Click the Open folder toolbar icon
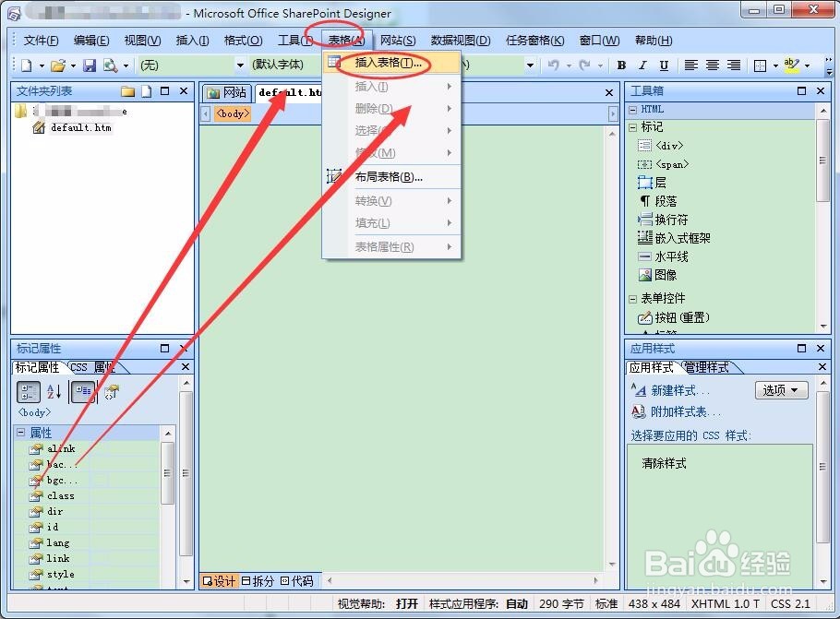 pyautogui.click(x=58, y=65)
